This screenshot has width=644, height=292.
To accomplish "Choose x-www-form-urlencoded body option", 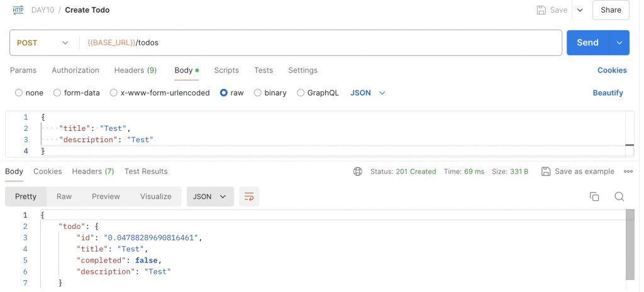I will 113,93.
